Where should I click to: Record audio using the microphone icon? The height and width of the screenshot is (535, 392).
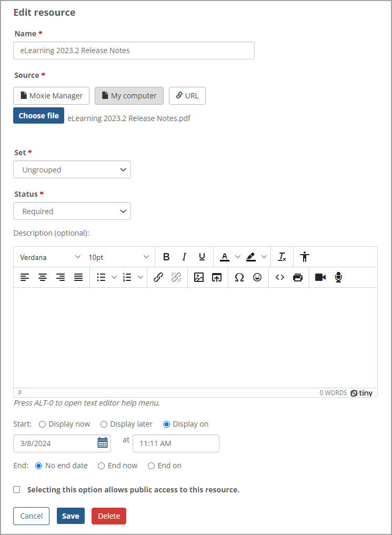337,277
